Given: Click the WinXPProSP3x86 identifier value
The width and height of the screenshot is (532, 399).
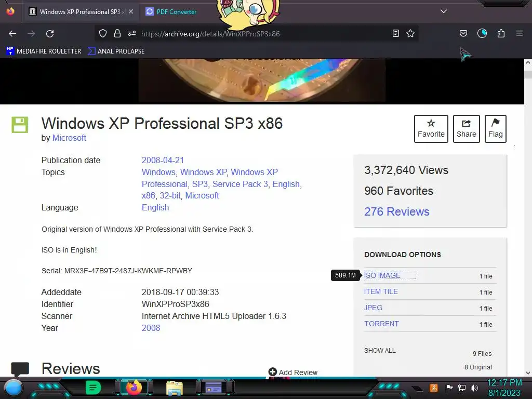Looking at the screenshot, I should point(176,304).
